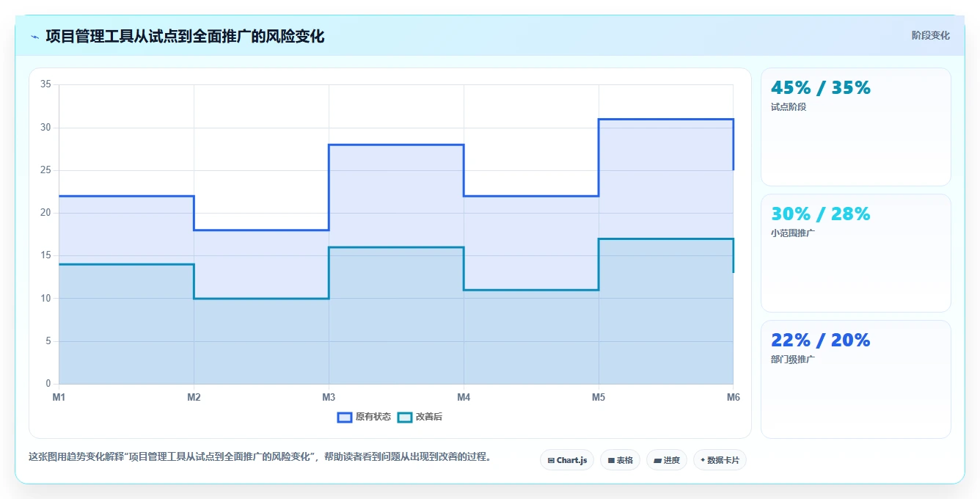980x499 pixels.
Task: Select the 45% / 35% 试点阶段 card
Action: click(856, 127)
